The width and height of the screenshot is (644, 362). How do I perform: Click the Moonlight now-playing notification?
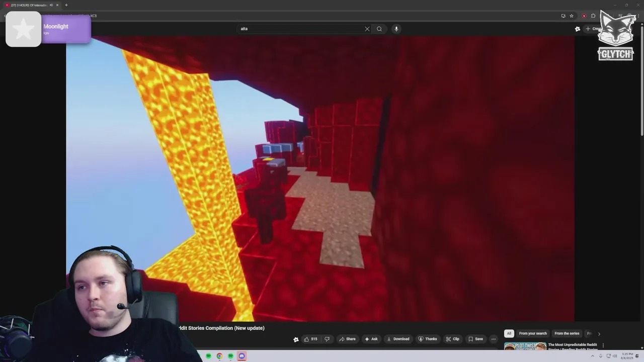48,29
